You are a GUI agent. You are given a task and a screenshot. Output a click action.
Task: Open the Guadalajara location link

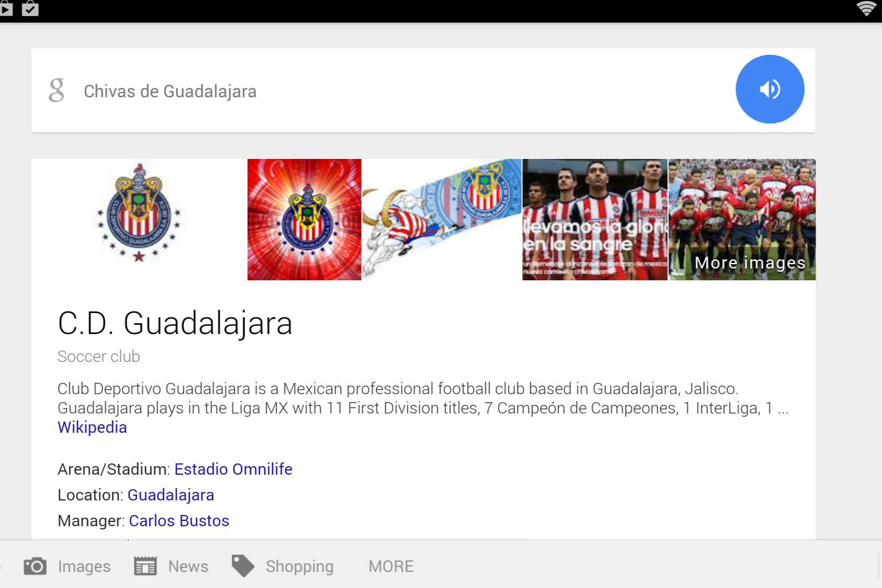point(171,495)
